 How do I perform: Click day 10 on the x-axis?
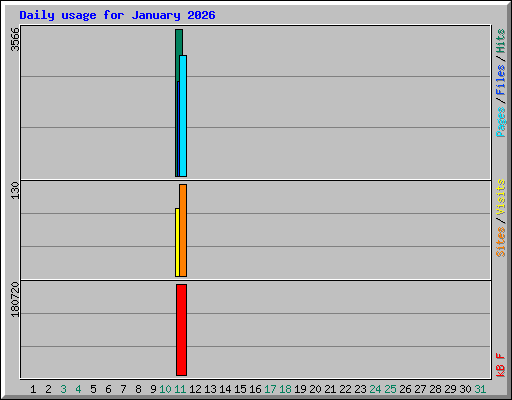[165, 389]
